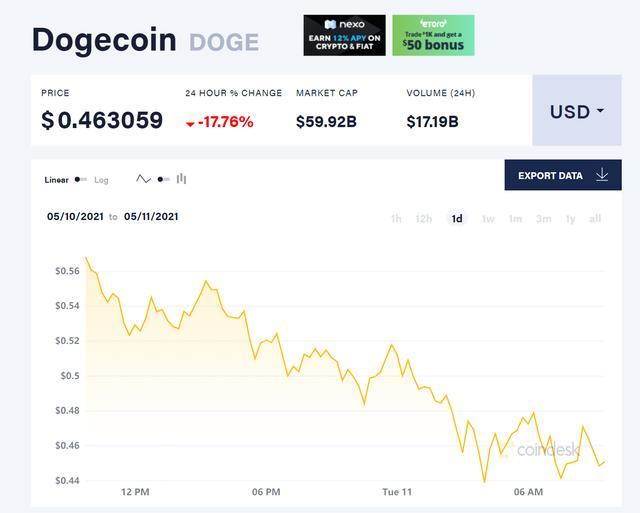
Task: Click the candlestick chart type icon
Action: 182,180
